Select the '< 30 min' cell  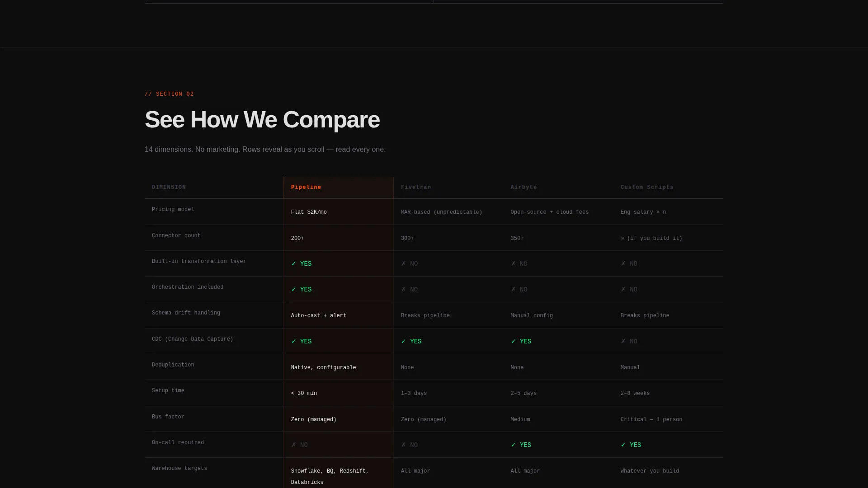pyautogui.click(x=304, y=393)
